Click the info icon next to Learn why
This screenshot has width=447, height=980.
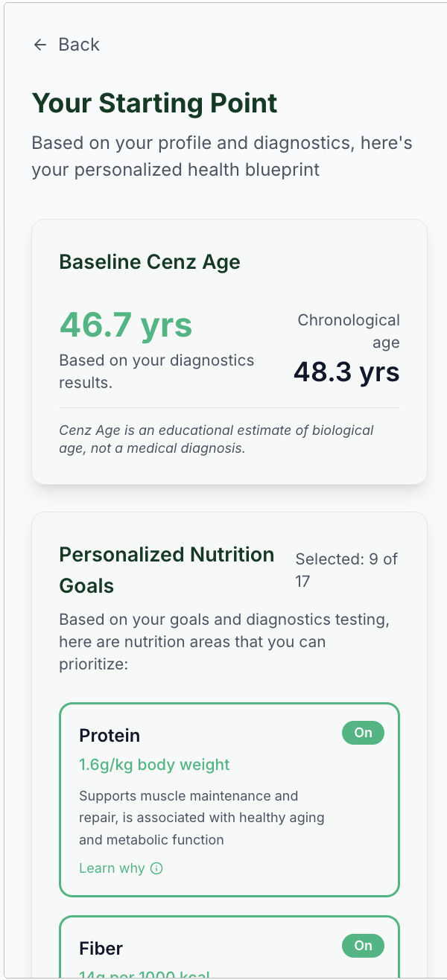click(155, 868)
